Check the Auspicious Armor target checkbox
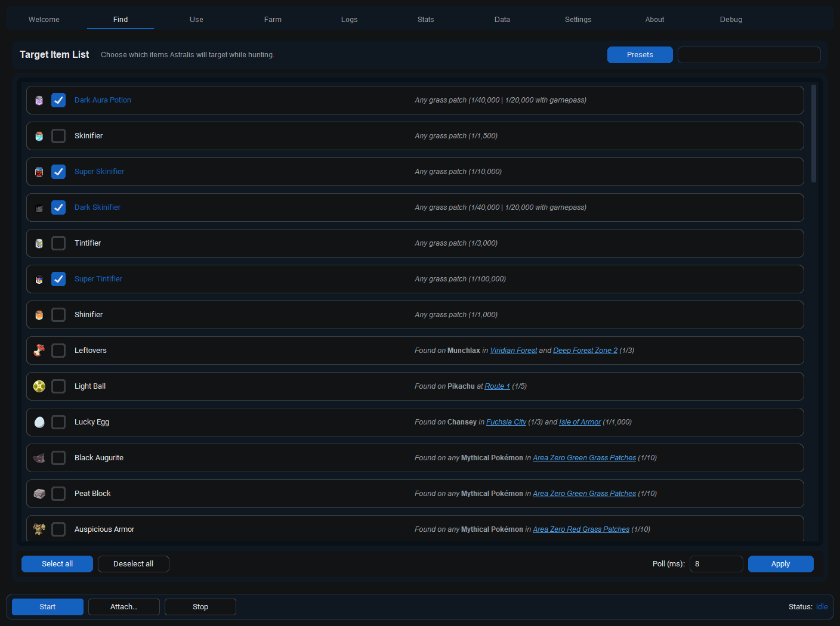 pos(58,529)
